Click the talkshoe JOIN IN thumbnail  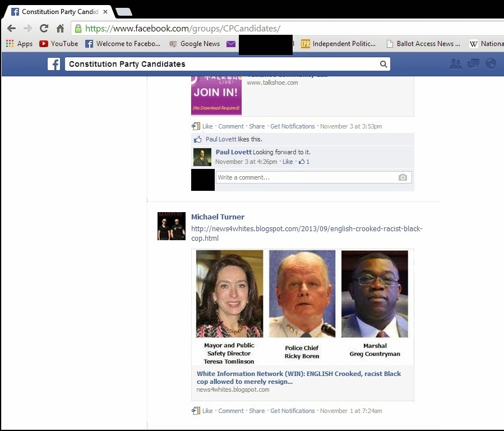click(216, 95)
